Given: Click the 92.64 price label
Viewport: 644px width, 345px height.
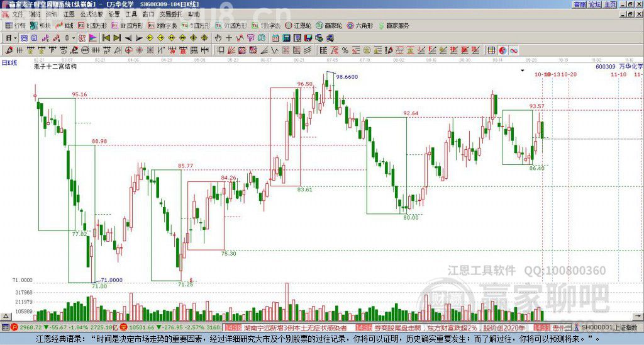Looking at the screenshot, I should pos(411,113).
